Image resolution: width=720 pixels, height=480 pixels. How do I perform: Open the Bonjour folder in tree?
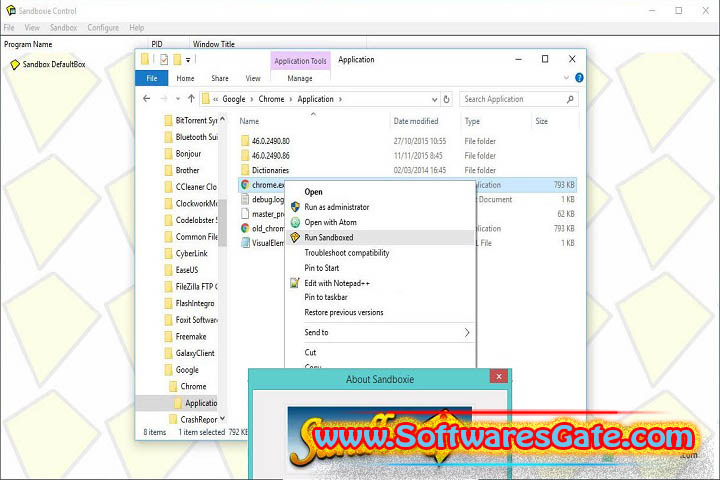pos(183,153)
